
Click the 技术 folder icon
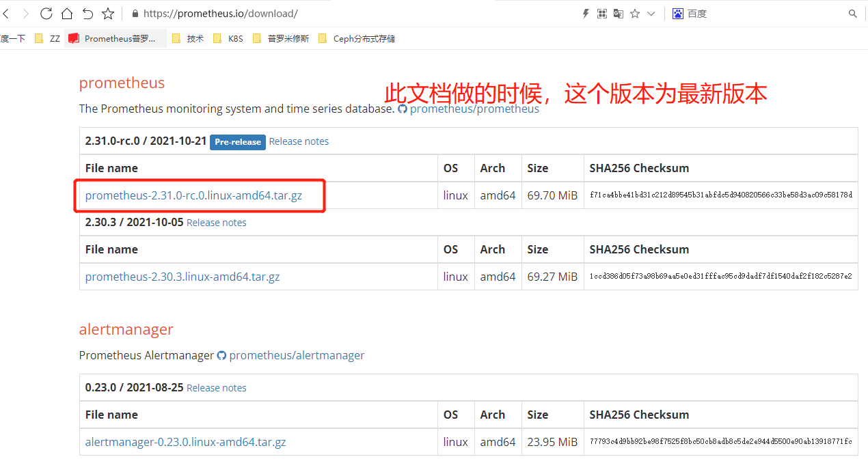pos(176,38)
